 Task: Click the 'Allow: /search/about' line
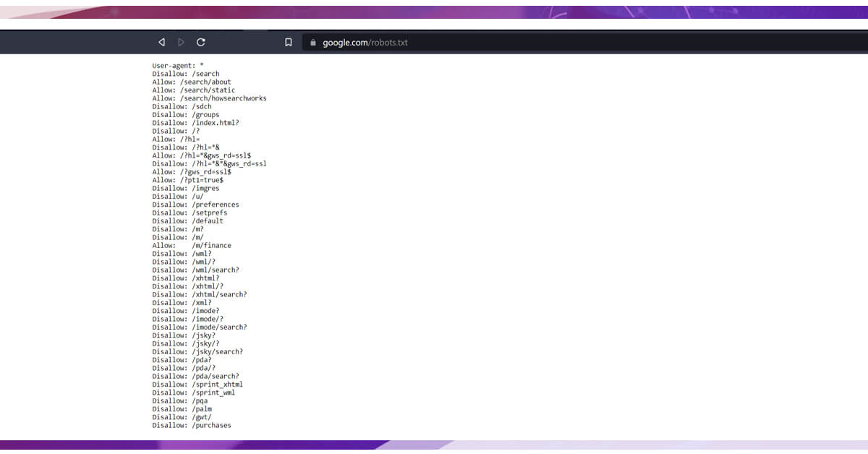coord(192,82)
